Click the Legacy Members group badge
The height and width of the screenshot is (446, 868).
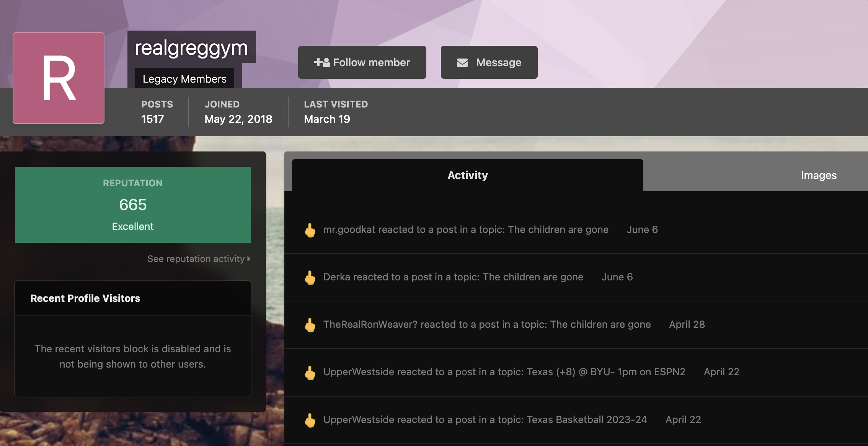pos(184,78)
